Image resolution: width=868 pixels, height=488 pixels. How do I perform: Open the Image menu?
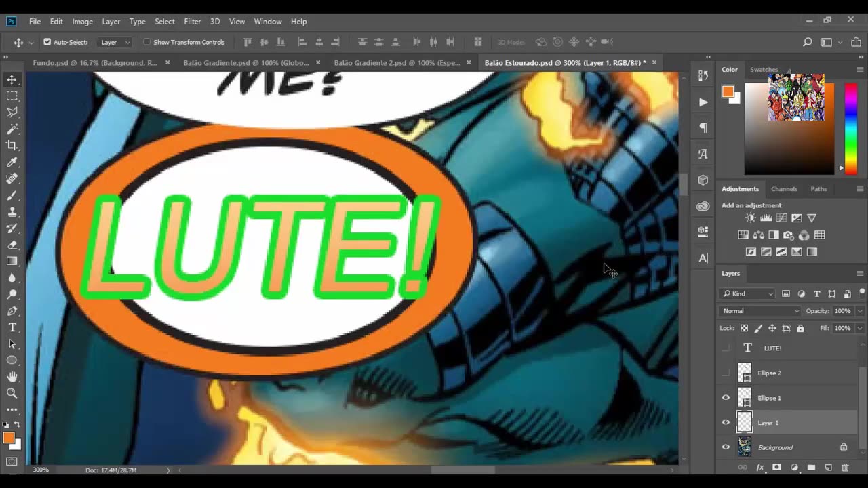pos(82,22)
